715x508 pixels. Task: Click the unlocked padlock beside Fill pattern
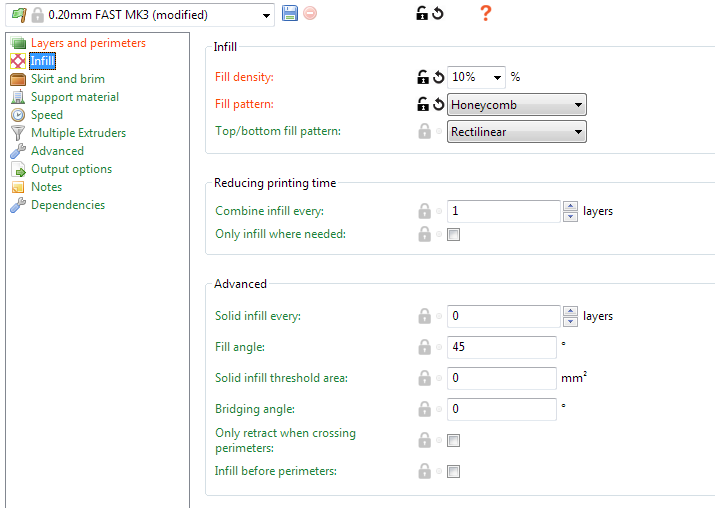click(x=423, y=104)
